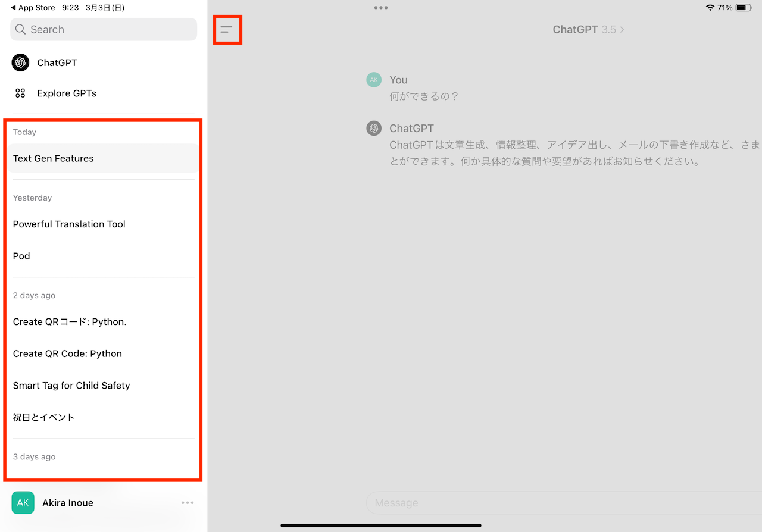Return to App Store via back arrow

coord(13,8)
